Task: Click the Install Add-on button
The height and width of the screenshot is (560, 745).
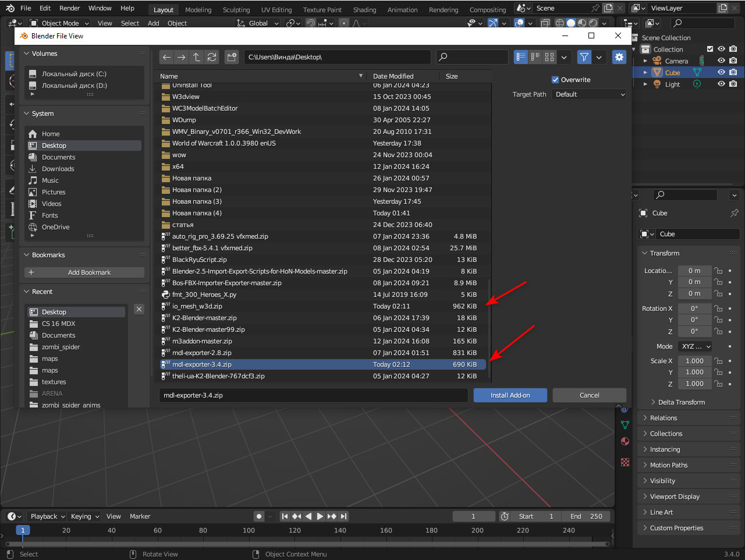Action: point(510,395)
